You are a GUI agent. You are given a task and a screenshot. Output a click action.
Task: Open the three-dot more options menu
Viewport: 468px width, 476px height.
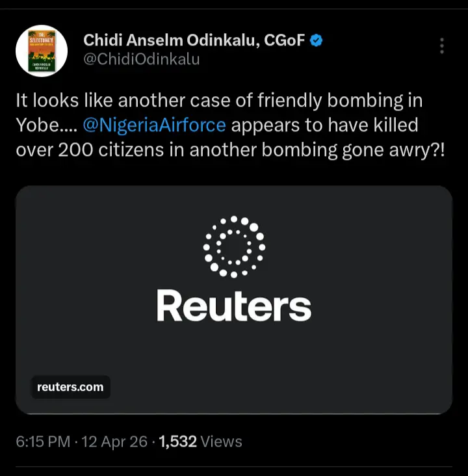click(442, 46)
